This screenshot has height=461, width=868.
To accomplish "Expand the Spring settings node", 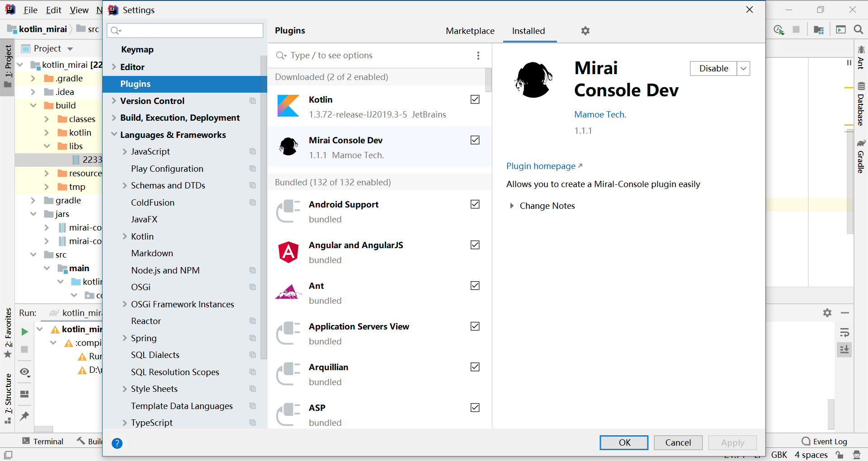I will pos(125,338).
